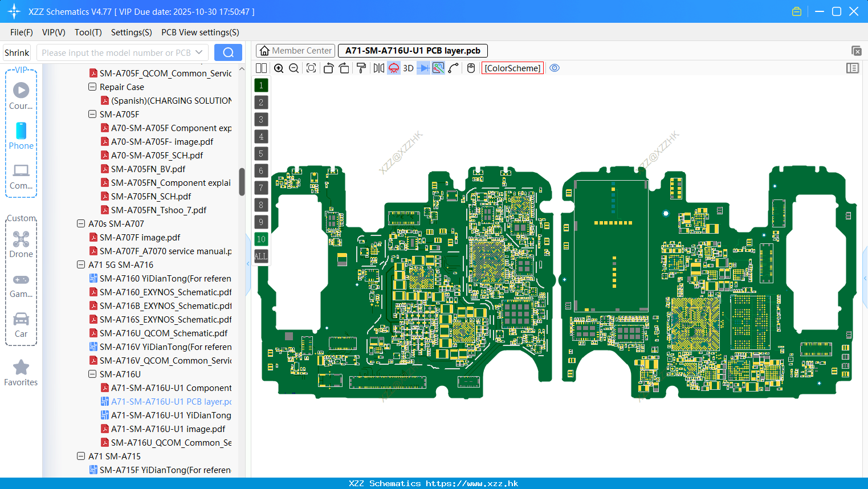Collapse the A71 5G SM-A716 node
The height and width of the screenshot is (489, 868).
[81, 265]
